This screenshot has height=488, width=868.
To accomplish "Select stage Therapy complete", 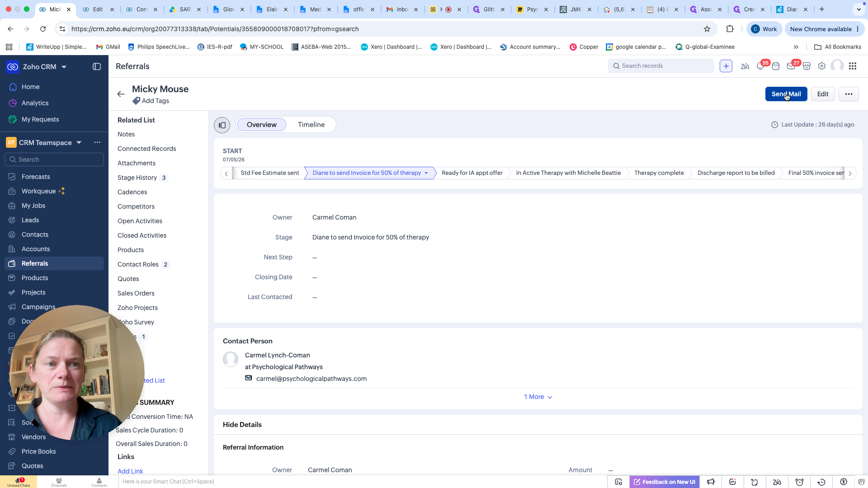I will [659, 173].
